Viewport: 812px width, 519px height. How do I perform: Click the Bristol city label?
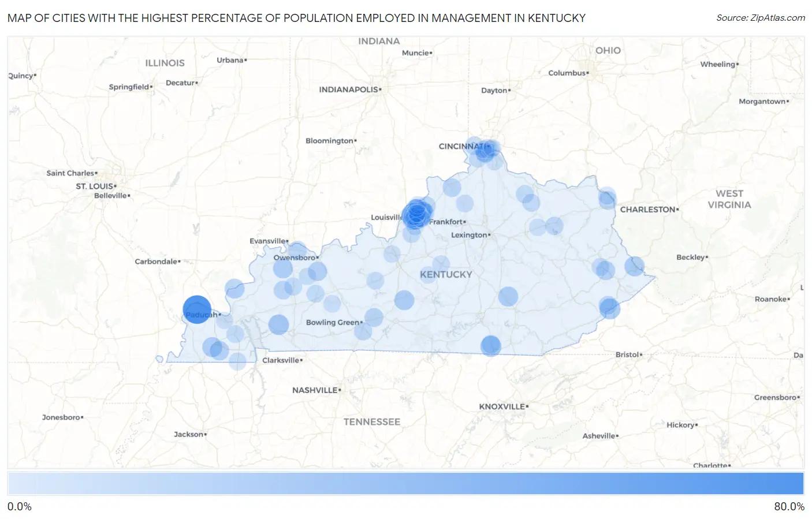pyautogui.click(x=627, y=354)
